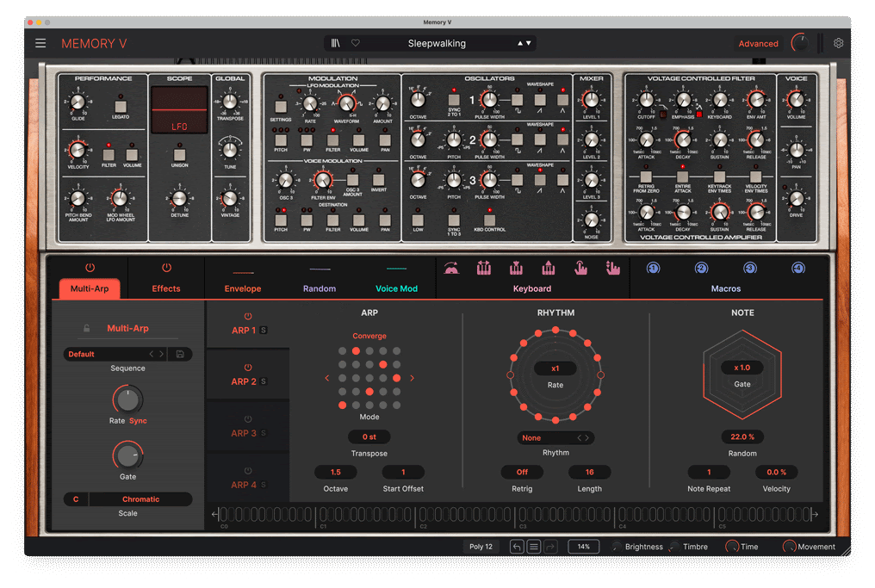Select next preset with down arrow
Screen dimensions: 875x588
(x=529, y=43)
